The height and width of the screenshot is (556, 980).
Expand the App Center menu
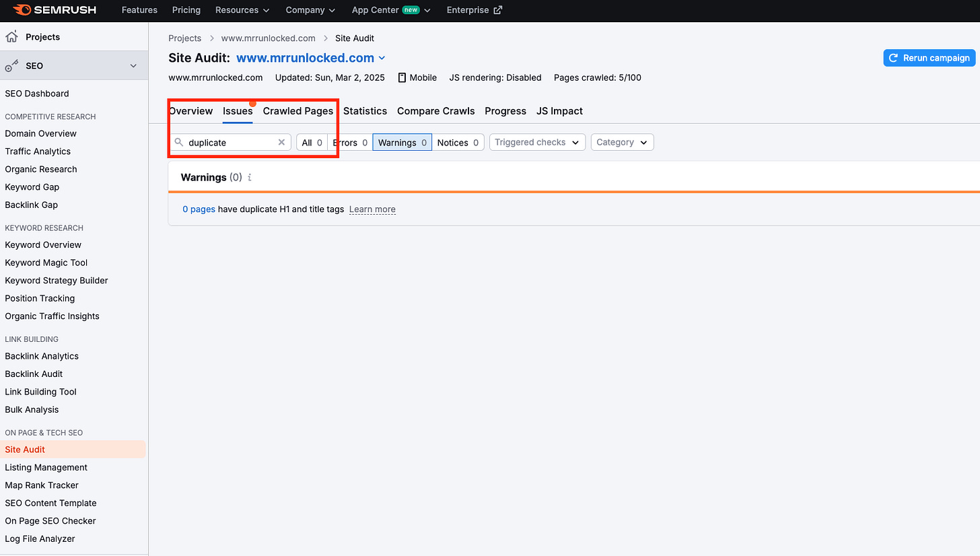point(391,10)
